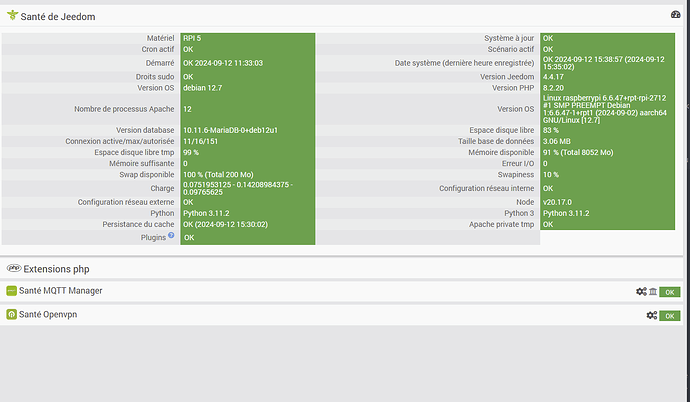Click the 'Nombre de processus Apache' label
Image resolution: width=690 pixels, height=402 pixels.
pos(124,109)
